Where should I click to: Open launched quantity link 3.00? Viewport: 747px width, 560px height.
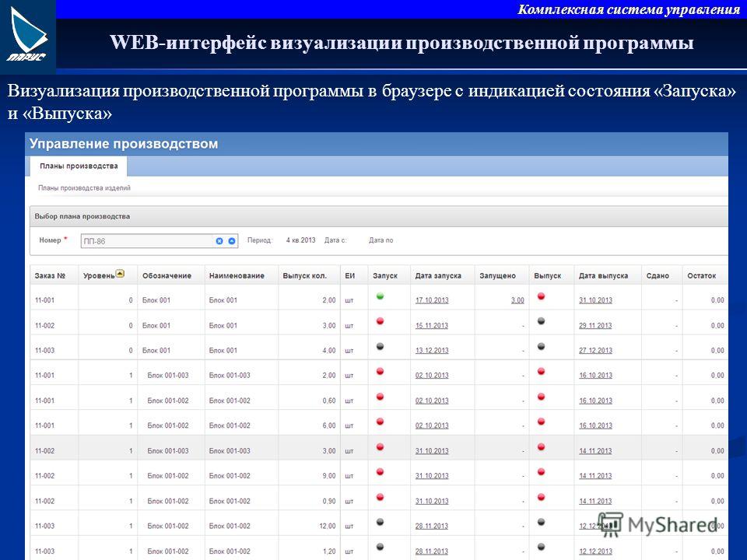pos(517,300)
